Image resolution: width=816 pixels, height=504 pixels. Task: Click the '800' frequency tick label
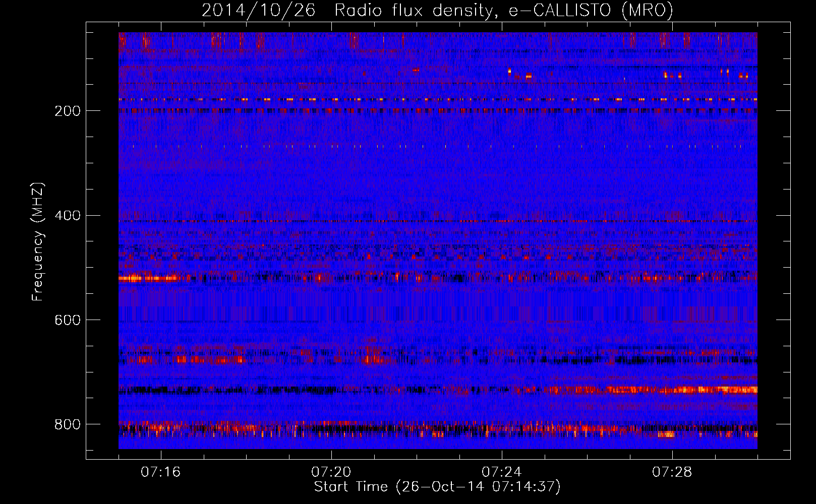pos(67,424)
